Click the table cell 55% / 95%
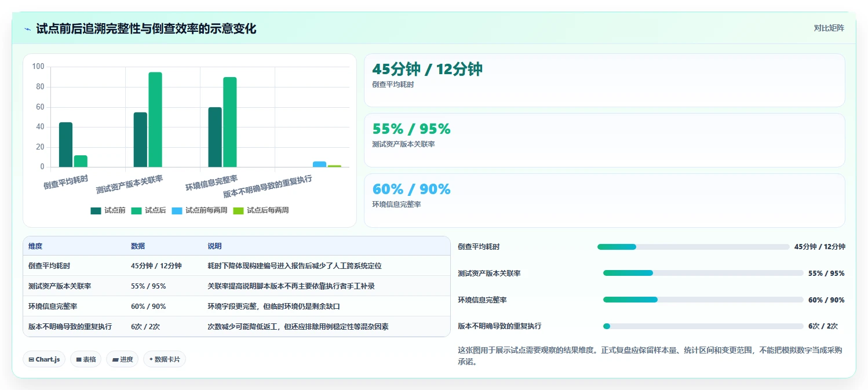868x390 pixels. click(x=148, y=286)
